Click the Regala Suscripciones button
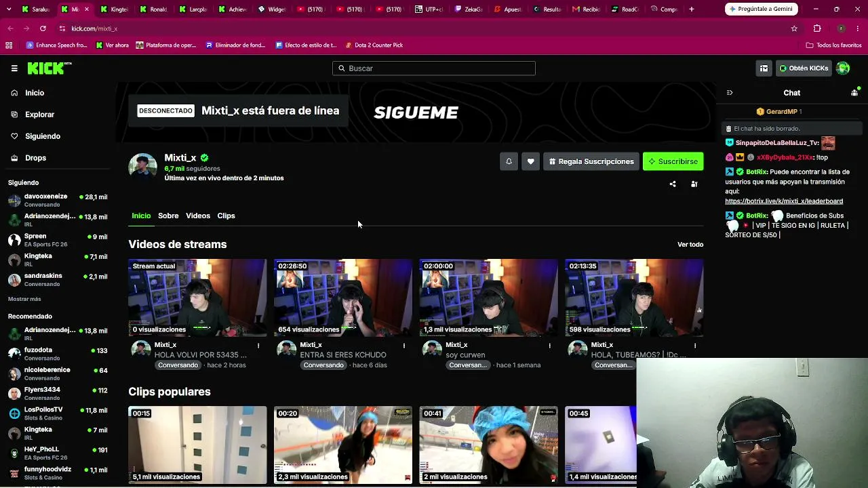The image size is (868, 488). (x=591, y=161)
